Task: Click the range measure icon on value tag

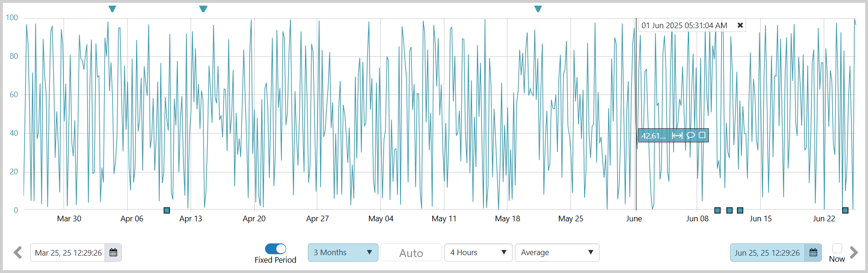Action: (x=677, y=136)
